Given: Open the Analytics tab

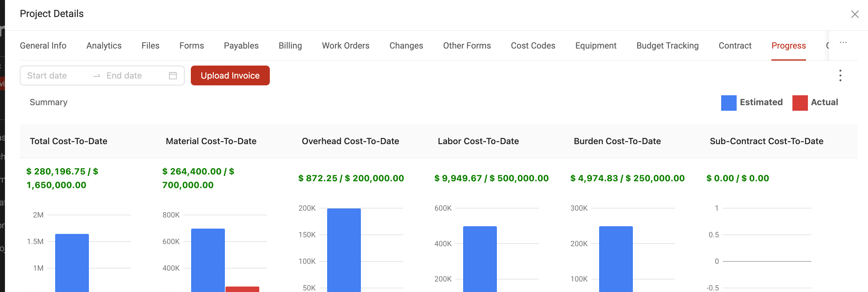Looking at the screenshot, I should pos(104,45).
